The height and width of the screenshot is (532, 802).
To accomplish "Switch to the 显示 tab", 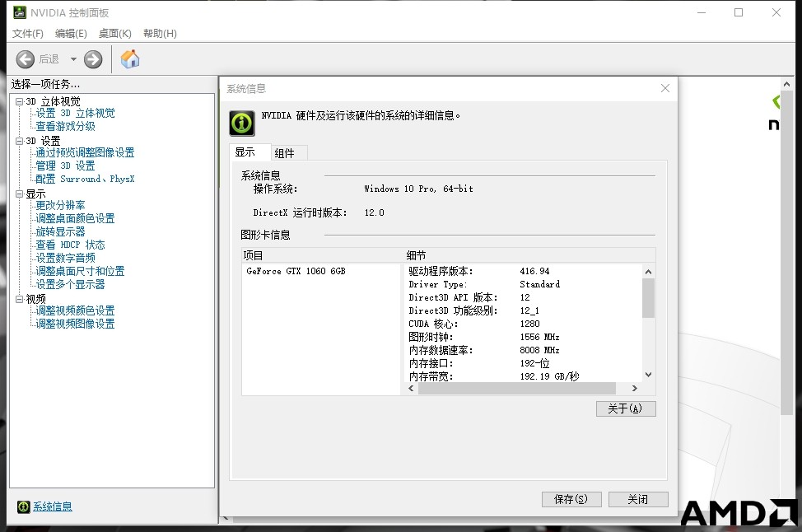I will [250, 152].
